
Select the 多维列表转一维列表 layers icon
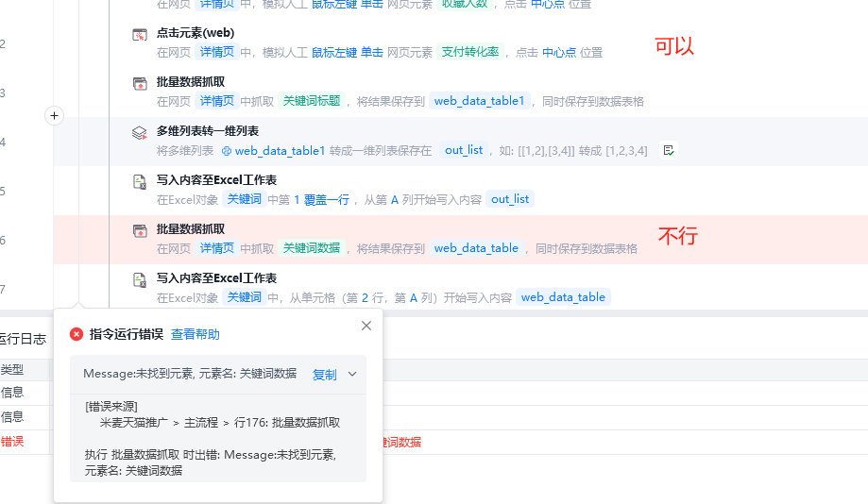point(139,132)
